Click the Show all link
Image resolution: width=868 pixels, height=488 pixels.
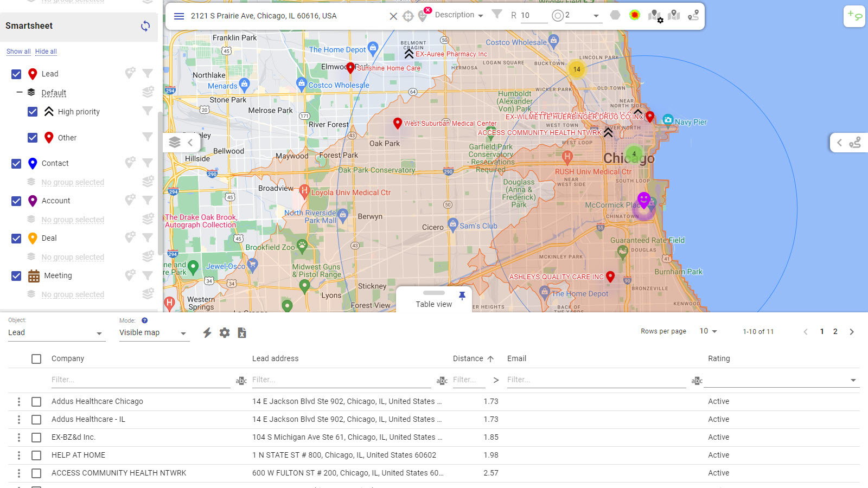(18, 52)
